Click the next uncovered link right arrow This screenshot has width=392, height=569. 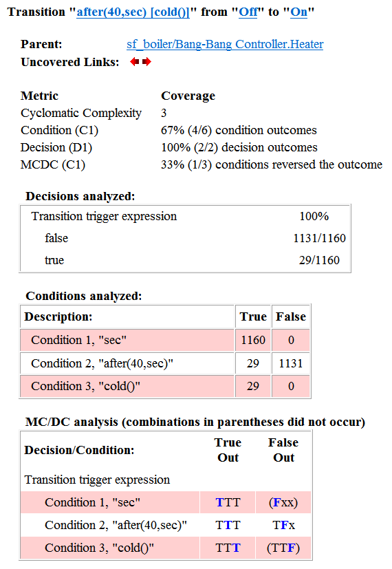point(146,62)
